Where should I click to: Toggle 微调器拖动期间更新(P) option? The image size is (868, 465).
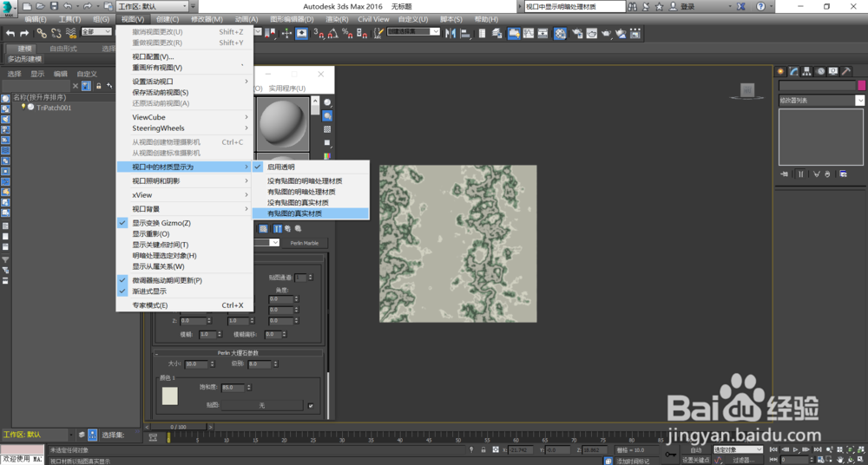pyautogui.click(x=185, y=281)
